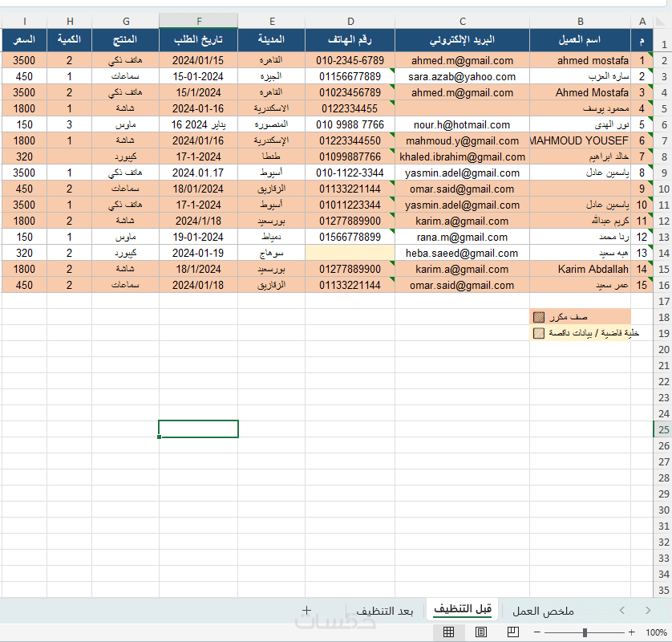Zoom in using the plus button
This screenshot has height=642, width=672.
click(x=631, y=632)
